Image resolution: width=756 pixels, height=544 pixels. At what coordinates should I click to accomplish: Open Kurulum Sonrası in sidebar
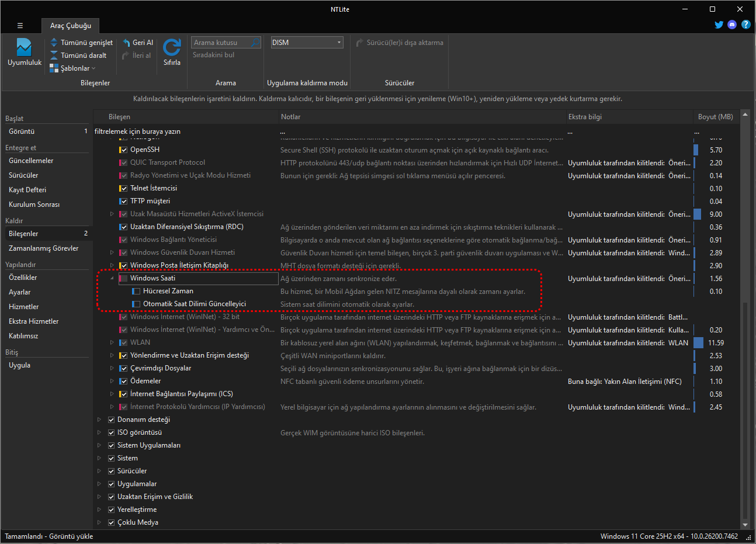47,205
